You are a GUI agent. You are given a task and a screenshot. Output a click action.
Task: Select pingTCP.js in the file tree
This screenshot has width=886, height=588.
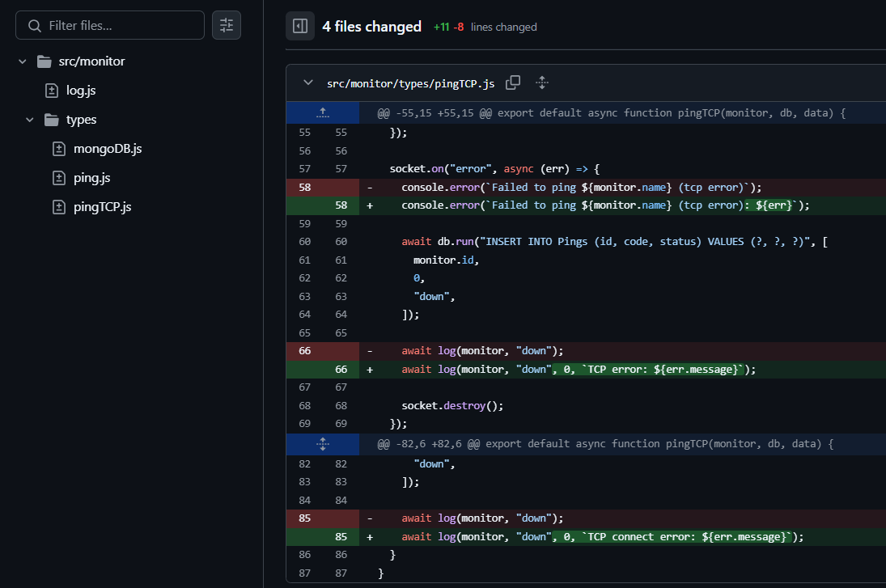(x=102, y=207)
